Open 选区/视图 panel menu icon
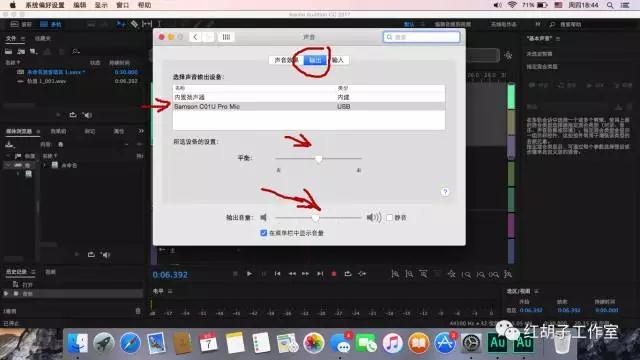640x360 pixels. pos(536,291)
